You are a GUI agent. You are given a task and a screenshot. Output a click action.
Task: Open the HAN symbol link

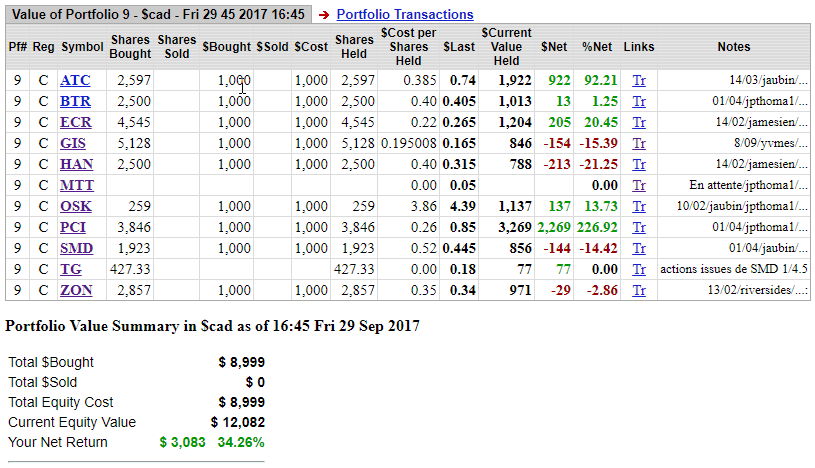(x=76, y=164)
